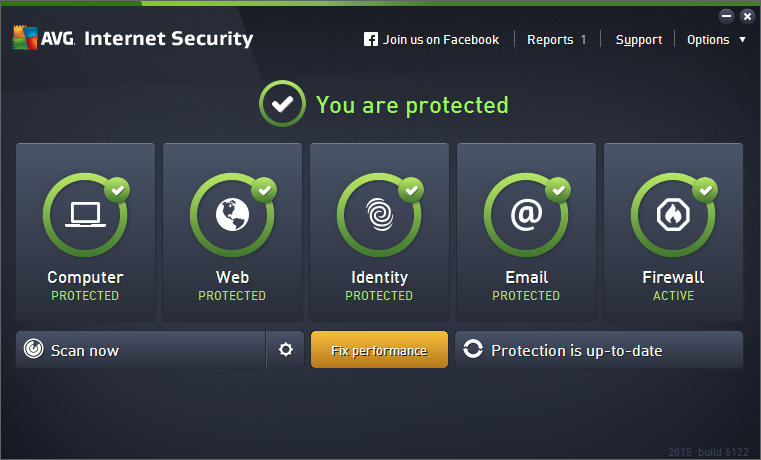761x460 pixels.
Task: Click the Facebook logo icon
Action: [371, 40]
